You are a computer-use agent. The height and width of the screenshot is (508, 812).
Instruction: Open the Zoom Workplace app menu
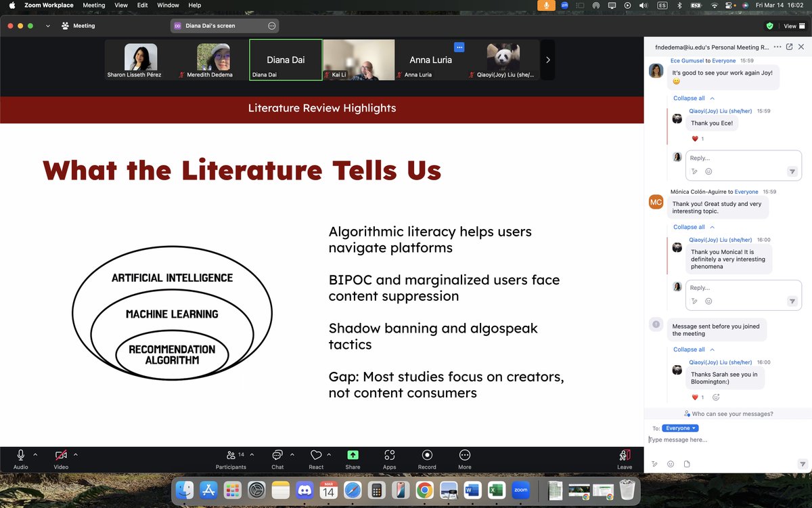point(49,5)
